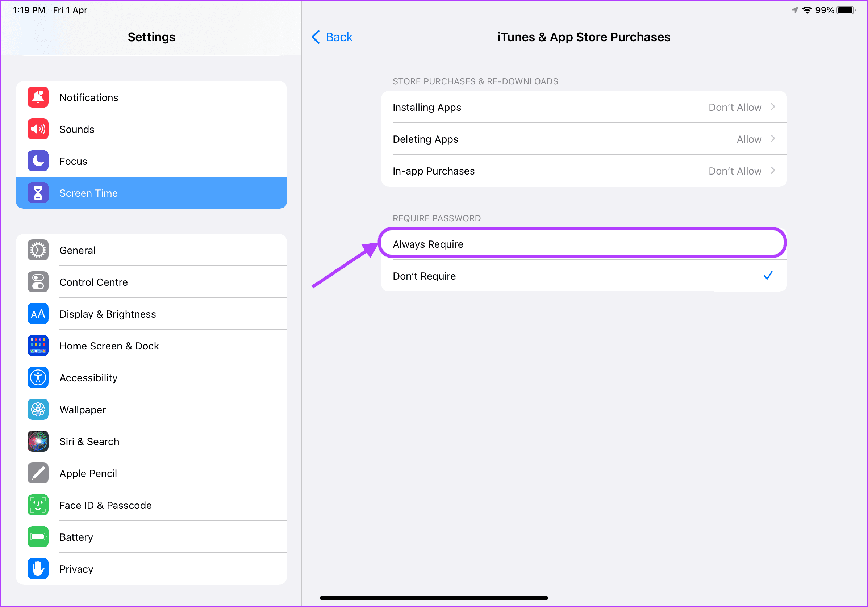Tap the Focus moon icon

pos(38,161)
